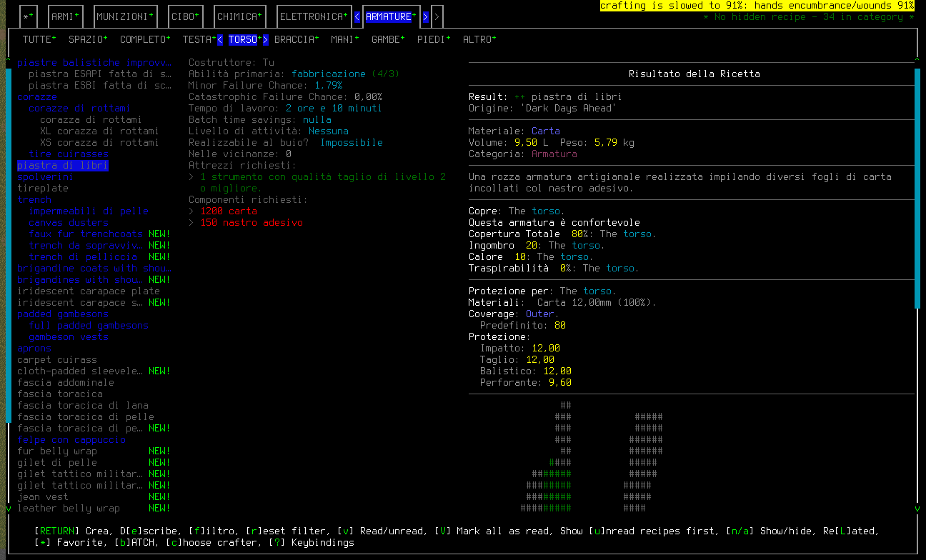The height and width of the screenshot is (560, 926).
Task: Select the 'jean vest' recipe
Action: point(43,496)
